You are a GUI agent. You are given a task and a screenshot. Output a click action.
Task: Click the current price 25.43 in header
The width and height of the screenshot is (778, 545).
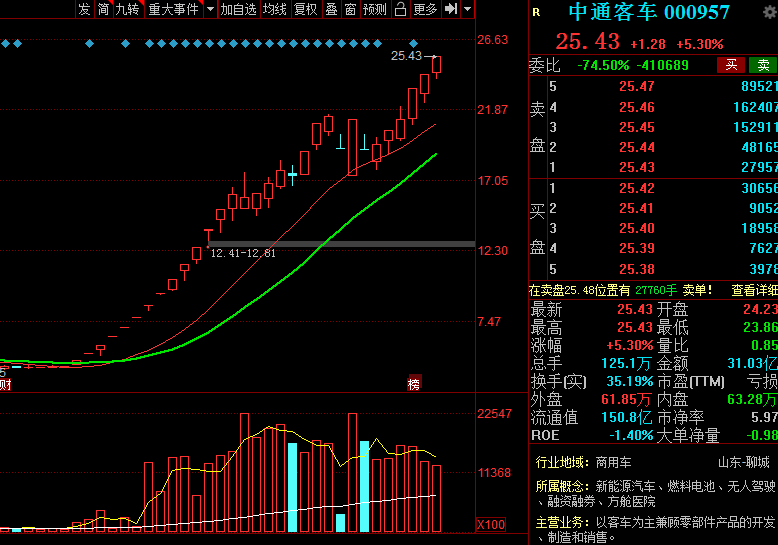587,42
